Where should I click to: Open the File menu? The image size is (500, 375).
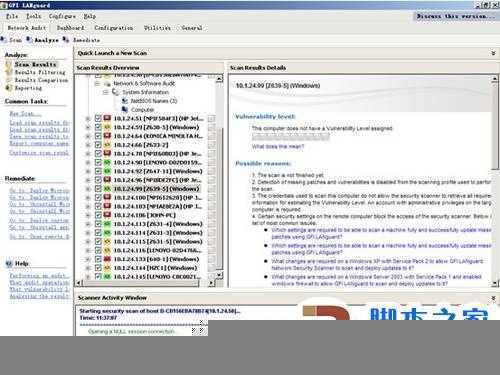point(12,16)
